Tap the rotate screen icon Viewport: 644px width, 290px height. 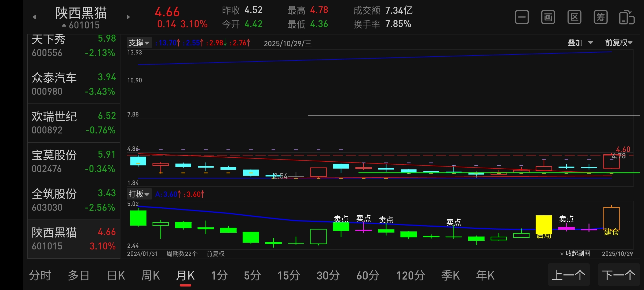pyautogui.click(x=627, y=17)
